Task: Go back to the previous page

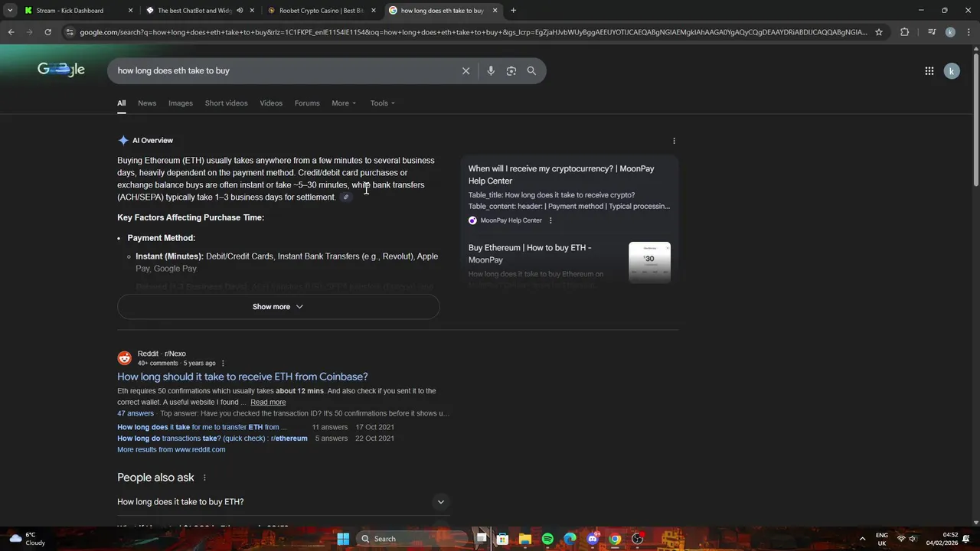Action: pos(11,32)
